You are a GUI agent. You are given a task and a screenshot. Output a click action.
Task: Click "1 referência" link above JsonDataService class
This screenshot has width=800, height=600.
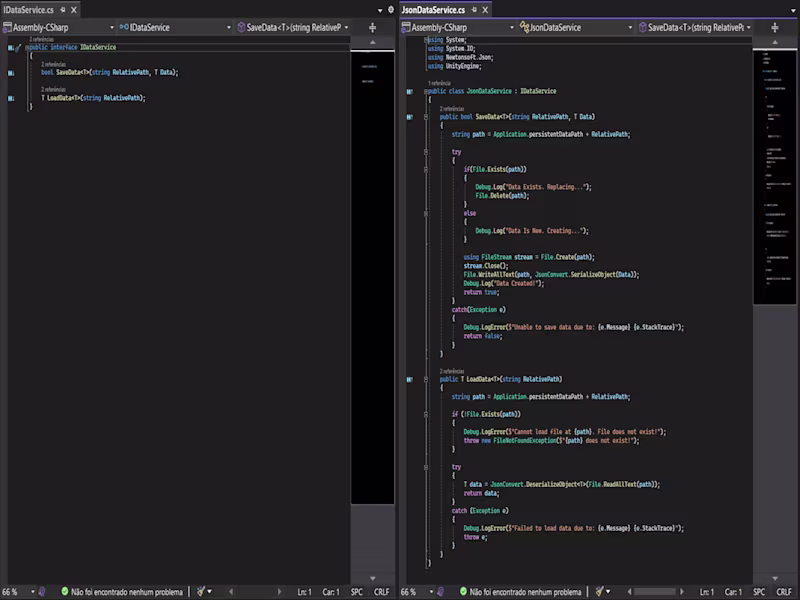440,83
